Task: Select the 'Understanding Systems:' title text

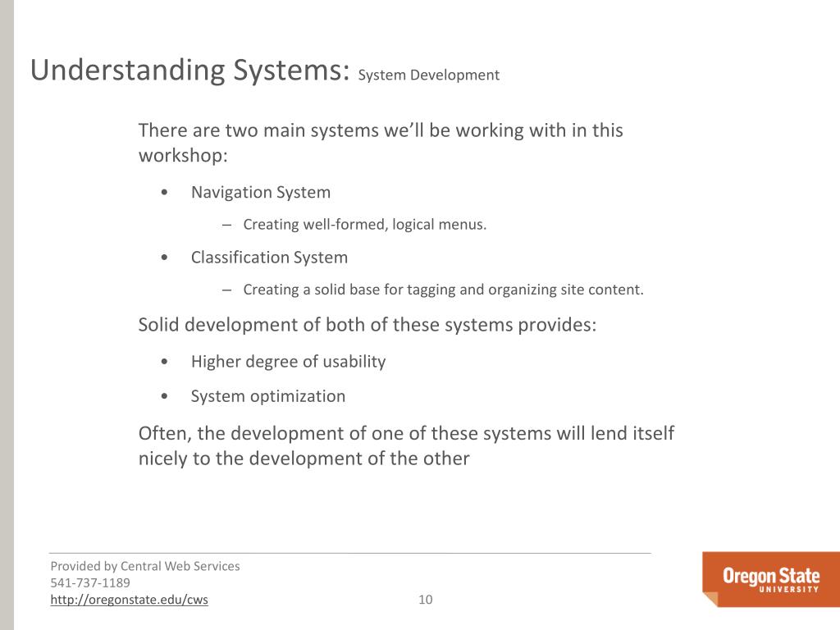Action: (x=190, y=71)
